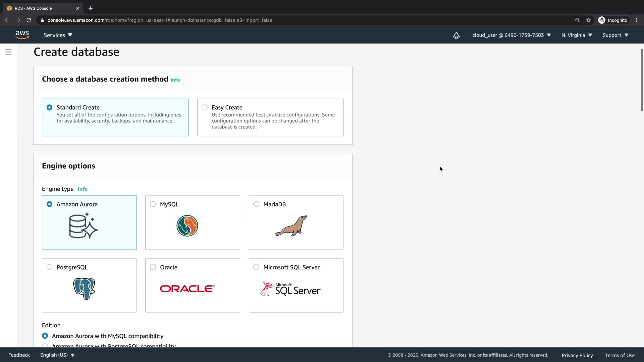The width and height of the screenshot is (644, 362).
Task: Click the PostgreSQL elephant logo
Action: [84, 288]
